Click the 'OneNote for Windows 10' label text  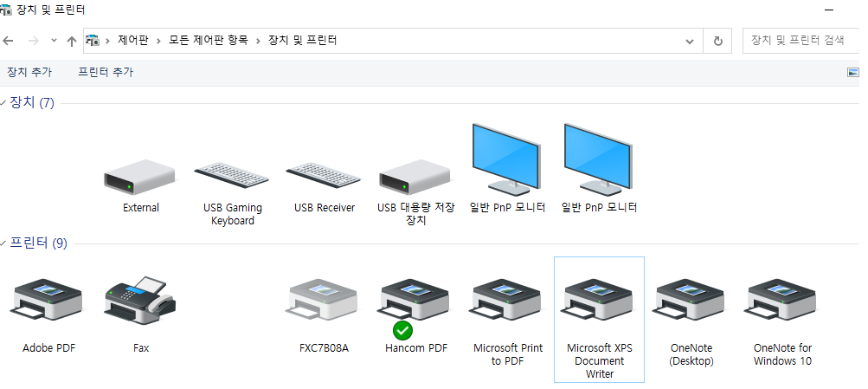tap(782, 354)
